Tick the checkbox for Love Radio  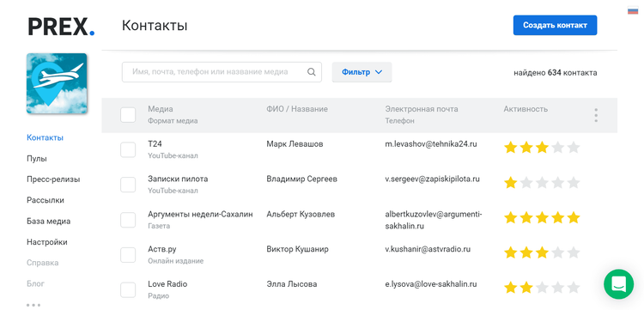coord(128,290)
